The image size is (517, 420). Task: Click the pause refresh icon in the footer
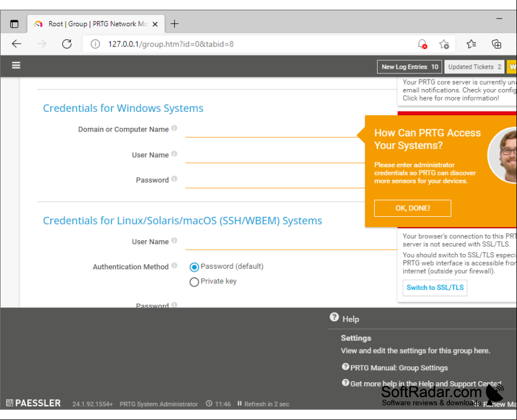pyautogui.click(x=240, y=404)
